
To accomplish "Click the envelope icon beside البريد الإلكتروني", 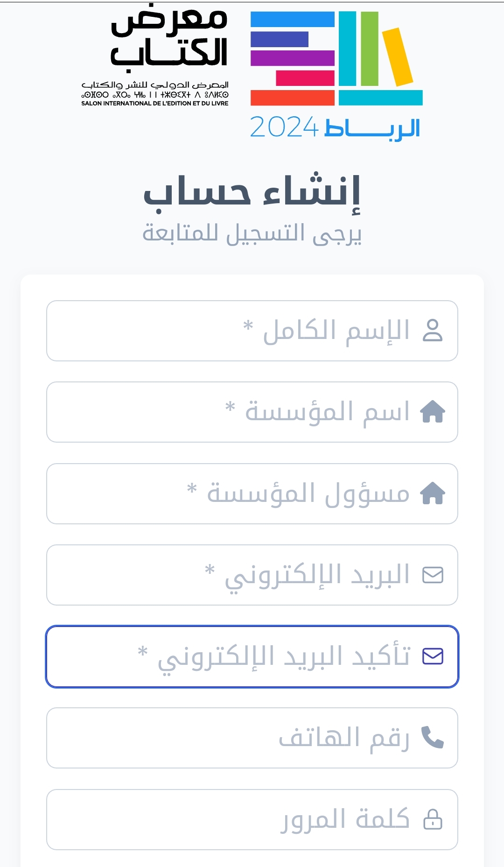I will click(x=433, y=575).
